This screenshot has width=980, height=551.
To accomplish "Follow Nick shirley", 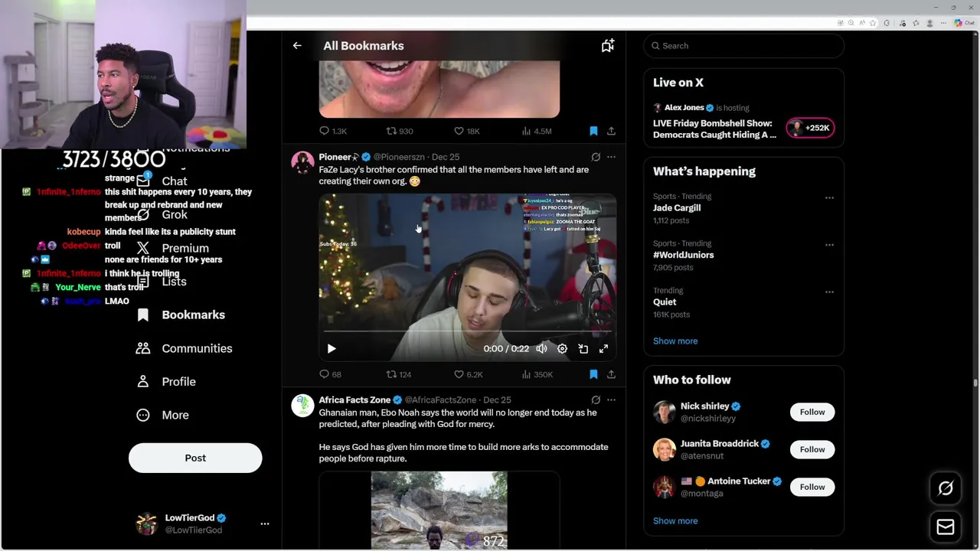I will pyautogui.click(x=812, y=412).
